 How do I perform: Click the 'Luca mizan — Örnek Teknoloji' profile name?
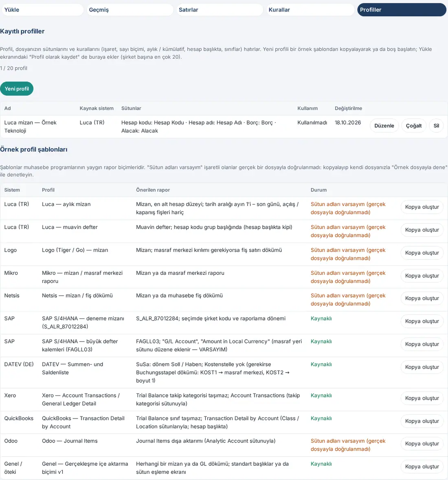30,127
